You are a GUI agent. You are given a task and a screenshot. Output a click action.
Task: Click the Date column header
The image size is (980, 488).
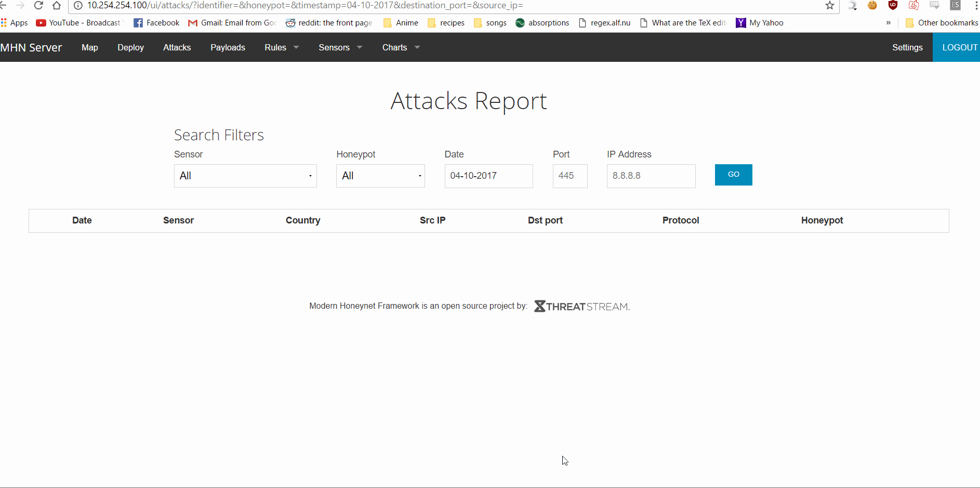coord(82,220)
